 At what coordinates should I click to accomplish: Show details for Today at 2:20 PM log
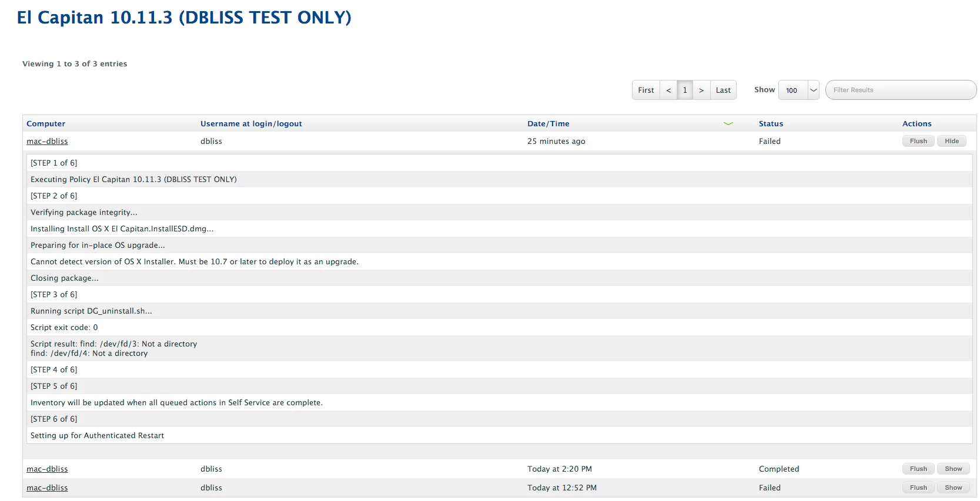point(953,469)
